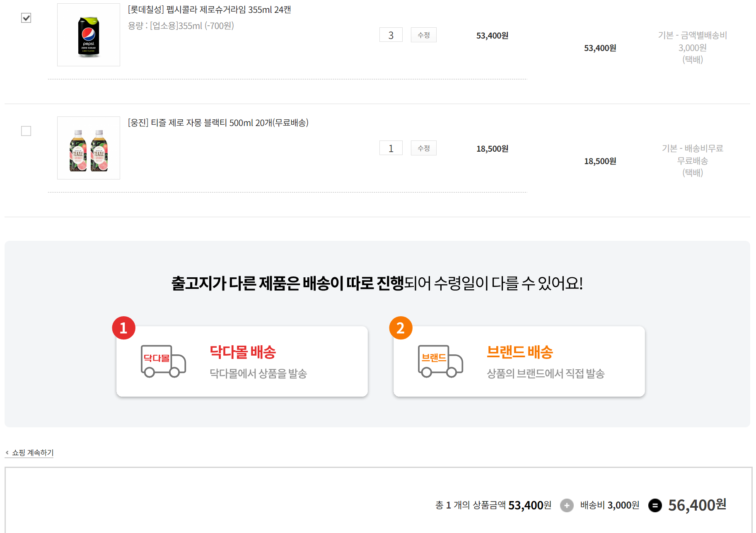Click the 닥다몰 delivery truck icon
This screenshot has width=756, height=533.
163,361
